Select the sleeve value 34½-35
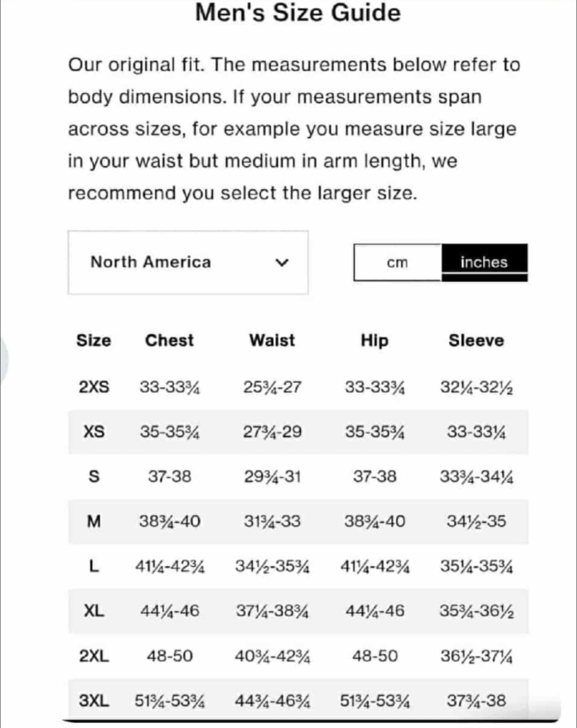Image resolution: width=577 pixels, height=728 pixels. [476, 522]
